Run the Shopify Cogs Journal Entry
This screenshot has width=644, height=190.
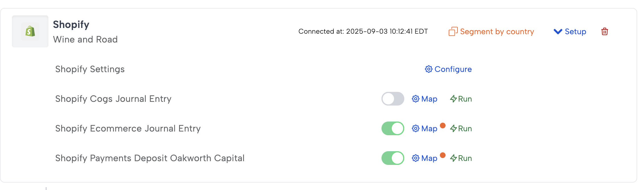[x=465, y=99]
